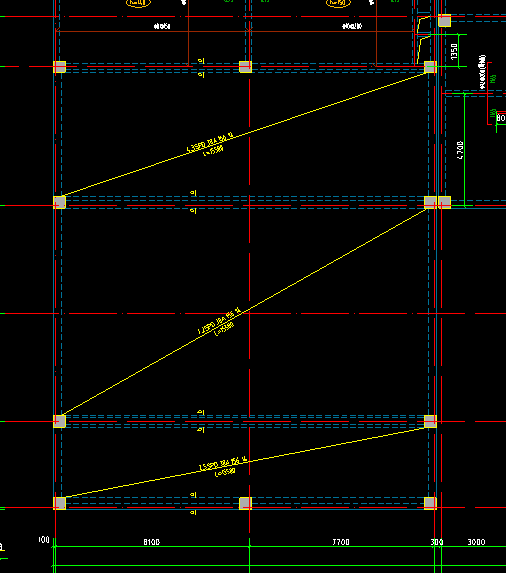Select the column at the lowest diagonal's lower end
This screenshot has width=506, height=573.
click(x=60, y=503)
